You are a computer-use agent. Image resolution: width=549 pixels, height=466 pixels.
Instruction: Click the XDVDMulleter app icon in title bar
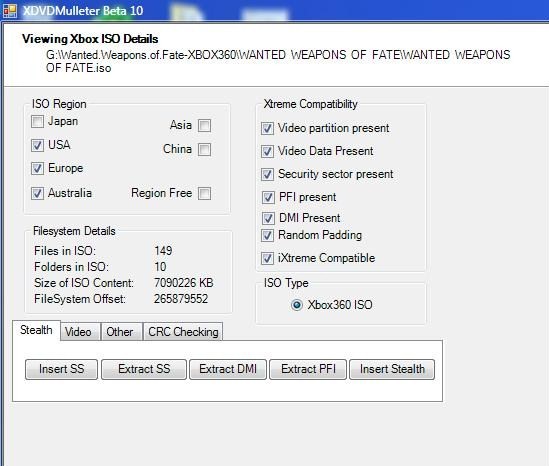coord(9,11)
